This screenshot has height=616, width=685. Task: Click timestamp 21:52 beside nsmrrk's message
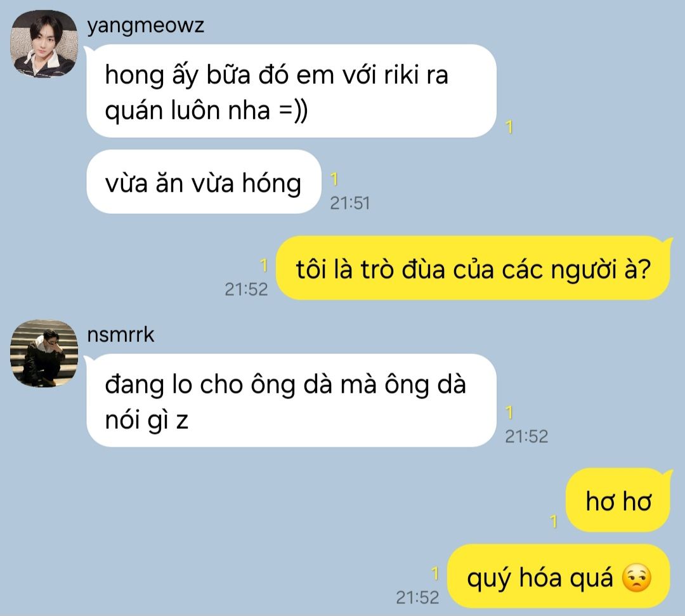coord(526,436)
